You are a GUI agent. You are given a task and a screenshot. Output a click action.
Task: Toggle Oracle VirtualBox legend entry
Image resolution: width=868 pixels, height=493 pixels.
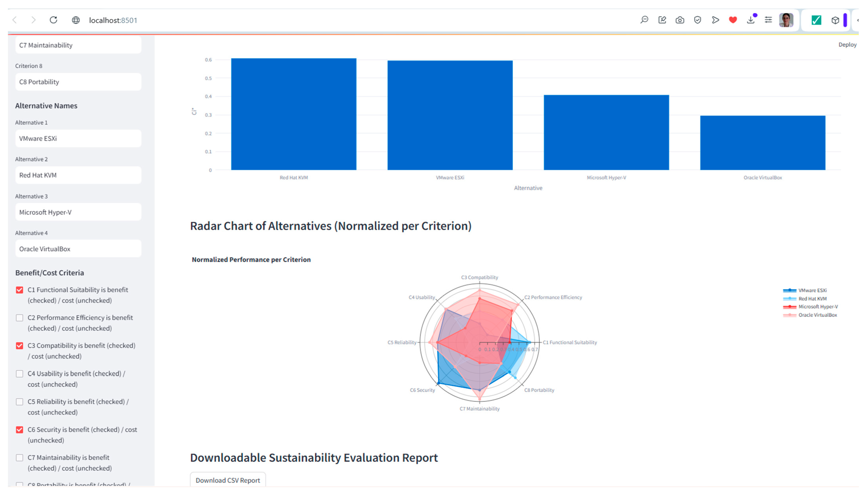click(817, 315)
